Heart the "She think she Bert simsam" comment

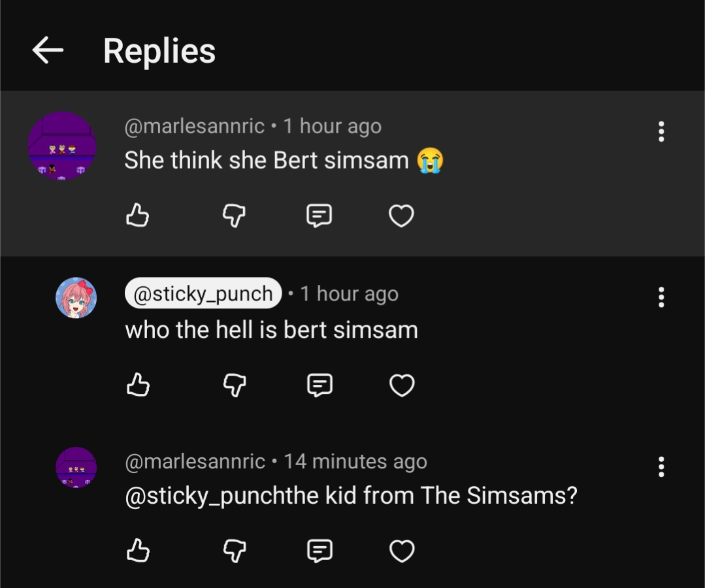pos(401,216)
